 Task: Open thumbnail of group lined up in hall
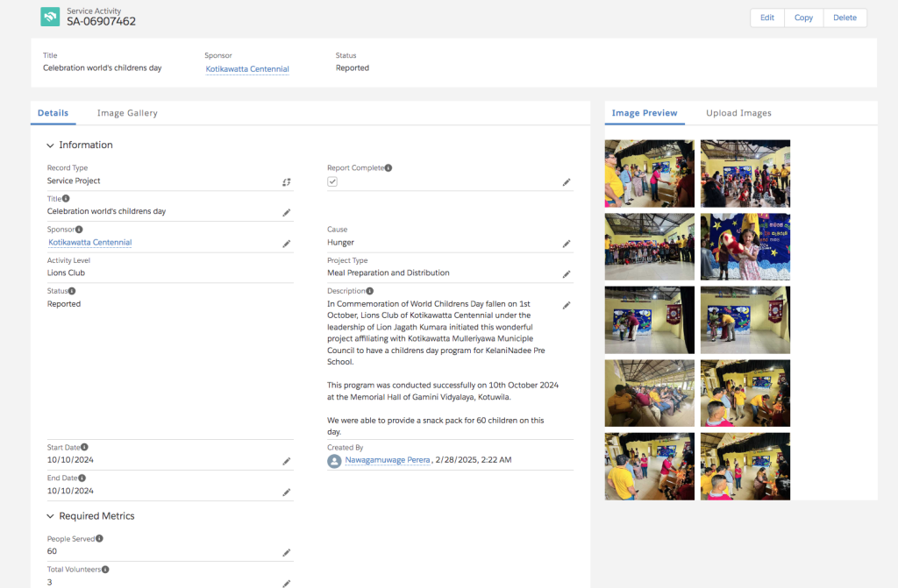650,247
